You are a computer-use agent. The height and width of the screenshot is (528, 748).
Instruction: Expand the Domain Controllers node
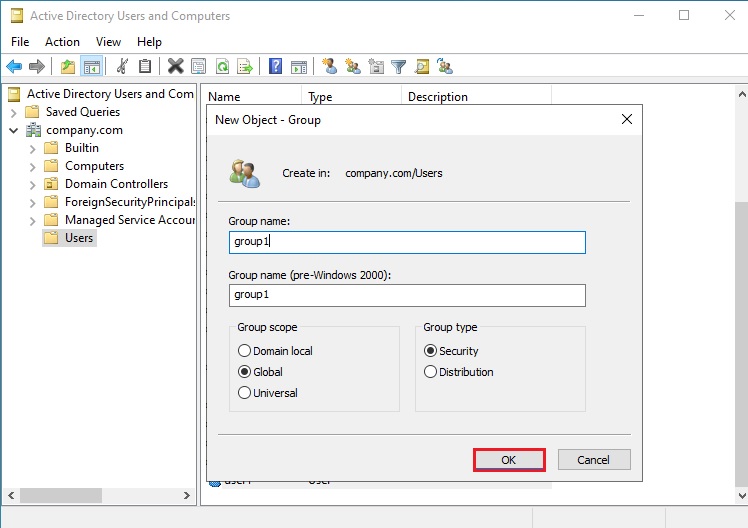click(x=32, y=185)
